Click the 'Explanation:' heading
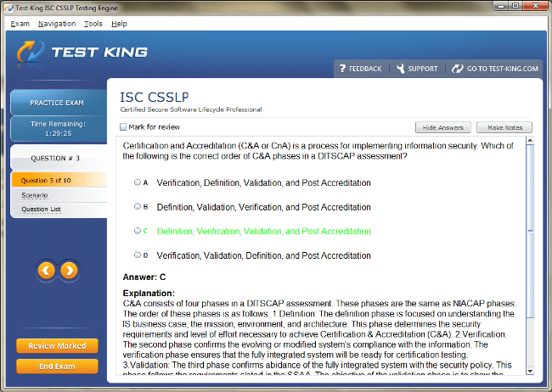Image resolution: width=552 pixels, height=392 pixels. (x=149, y=293)
